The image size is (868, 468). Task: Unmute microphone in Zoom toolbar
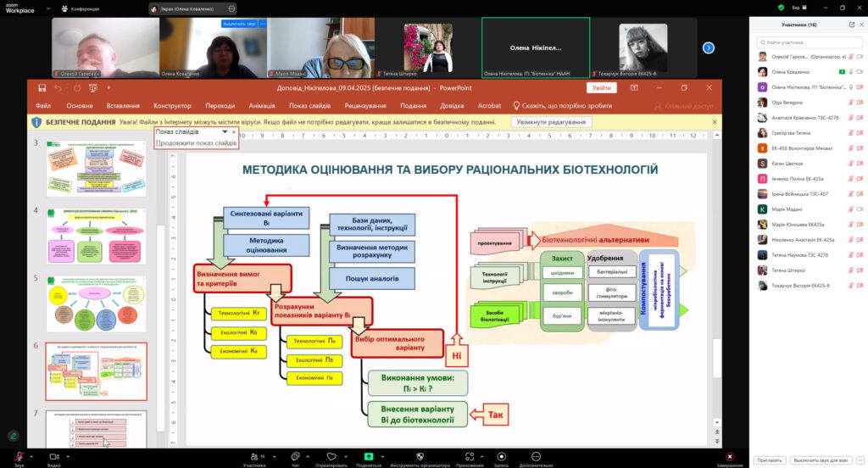(x=19, y=456)
